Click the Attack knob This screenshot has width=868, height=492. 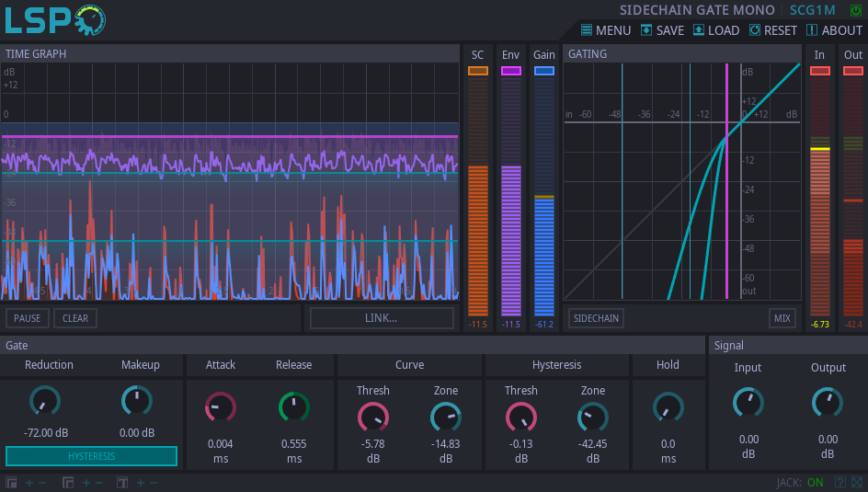click(221, 408)
